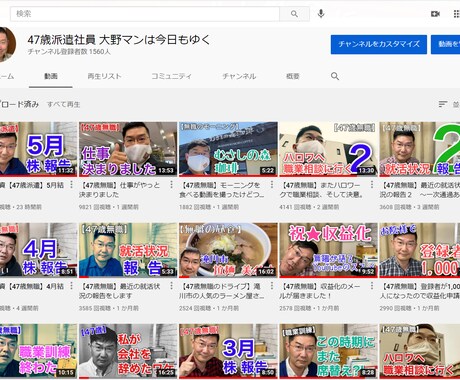
Task: Open more options for 仕事がやっと決まりました video
Action: pyautogui.click(x=171, y=185)
